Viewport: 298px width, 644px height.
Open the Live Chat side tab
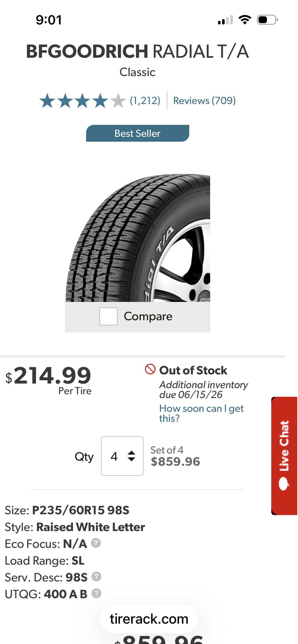pos(284,456)
